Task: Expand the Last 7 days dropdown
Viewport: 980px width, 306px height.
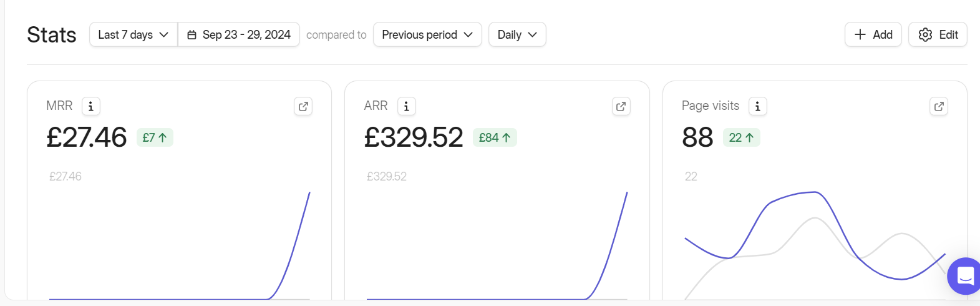Action: click(x=133, y=34)
